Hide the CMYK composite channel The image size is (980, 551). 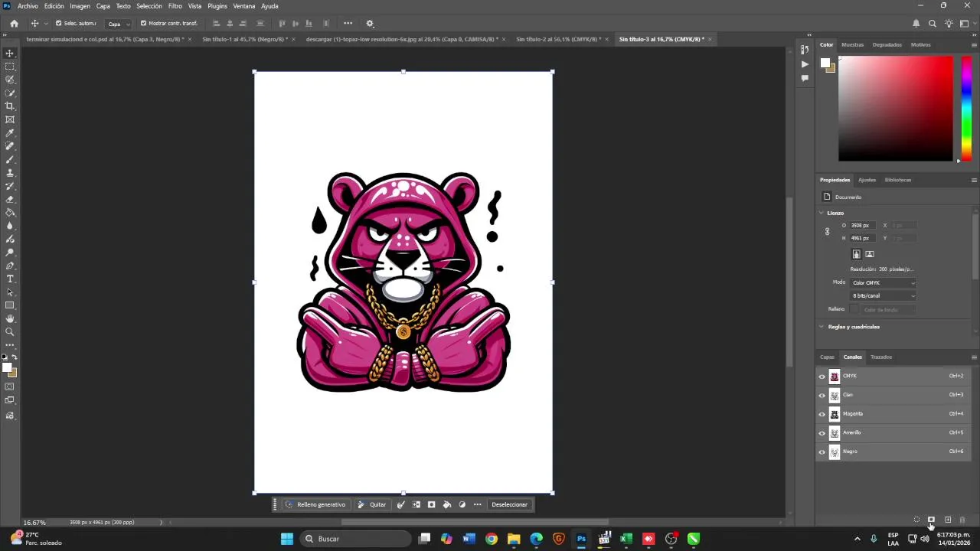click(822, 377)
